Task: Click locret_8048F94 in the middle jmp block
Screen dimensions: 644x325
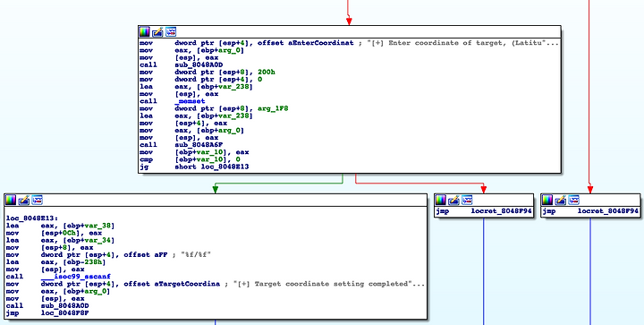Action: pyautogui.click(x=501, y=211)
